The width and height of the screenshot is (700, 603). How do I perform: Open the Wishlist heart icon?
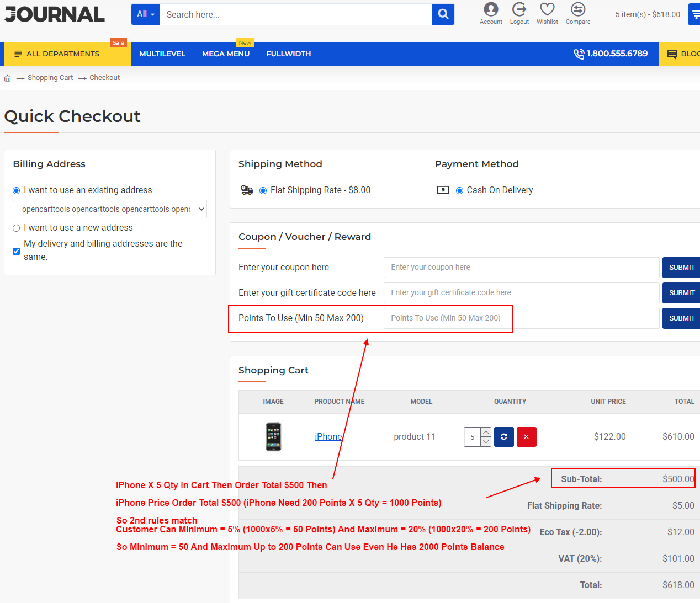(547, 10)
